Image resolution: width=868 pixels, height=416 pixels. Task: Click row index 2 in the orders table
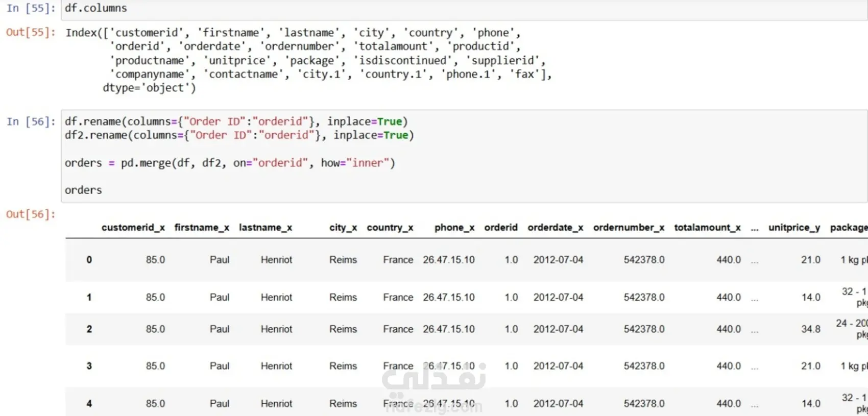click(x=89, y=329)
